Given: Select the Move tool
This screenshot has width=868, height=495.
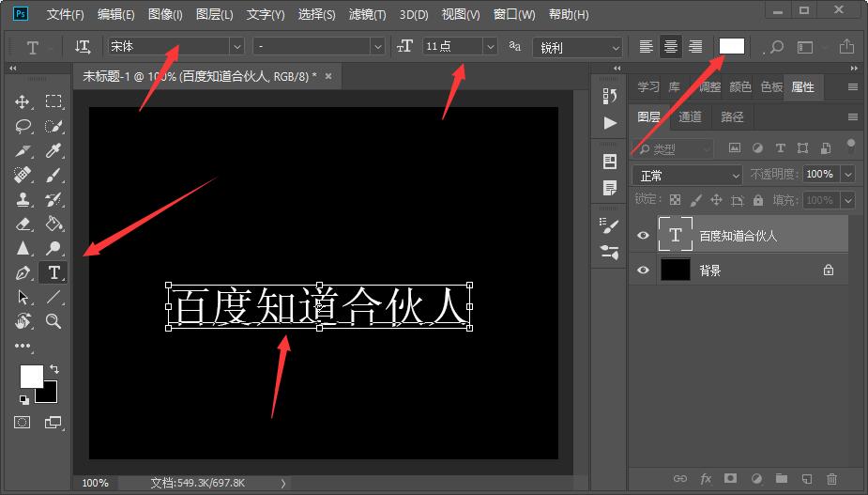Looking at the screenshot, I should tap(23, 101).
